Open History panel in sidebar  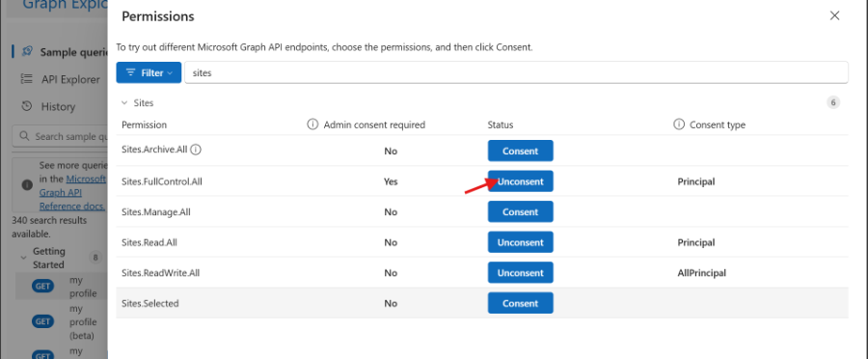[x=48, y=106]
